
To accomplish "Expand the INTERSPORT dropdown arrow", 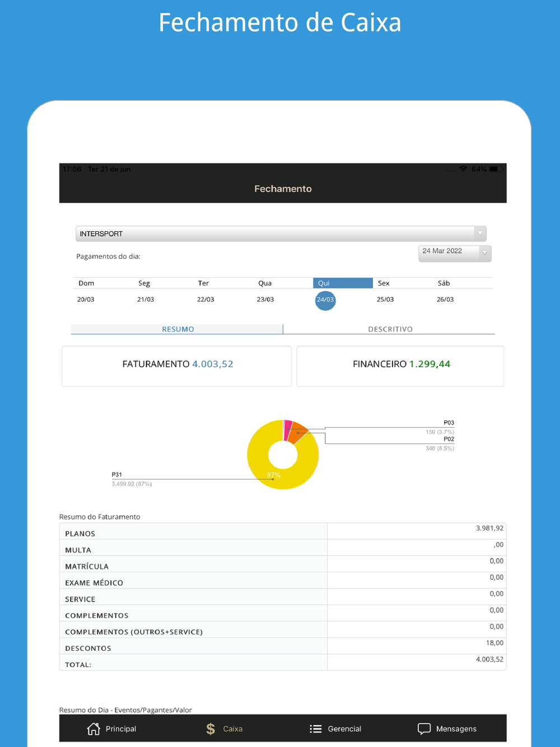I will pyautogui.click(x=480, y=234).
